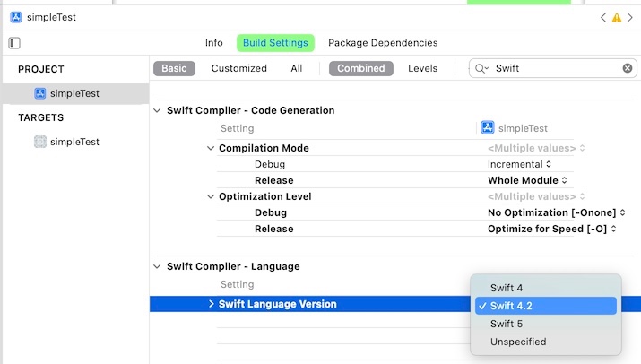
Task: Click the magnifying glass search icon
Action: 481,68
